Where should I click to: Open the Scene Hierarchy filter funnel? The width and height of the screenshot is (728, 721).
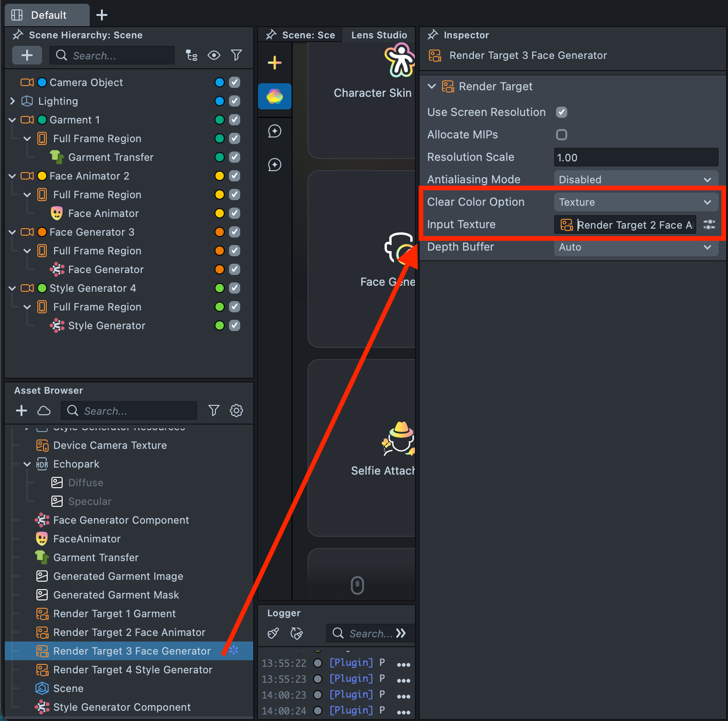(236, 55)
